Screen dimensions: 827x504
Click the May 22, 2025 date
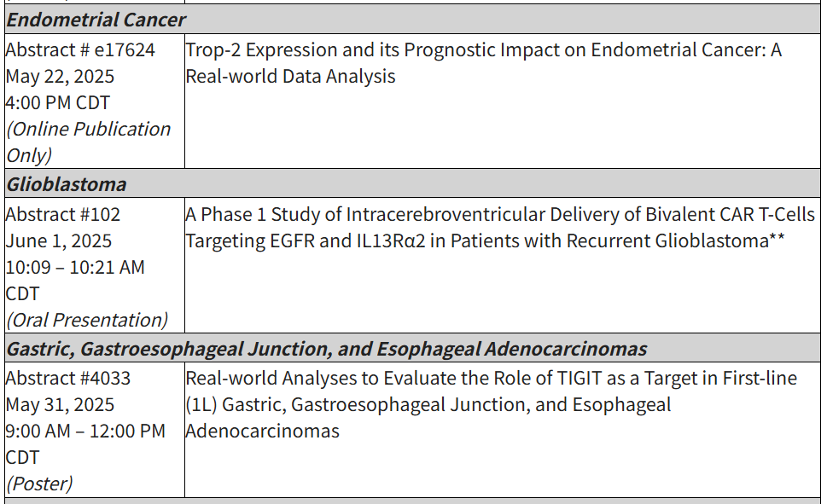coord(60,76)
